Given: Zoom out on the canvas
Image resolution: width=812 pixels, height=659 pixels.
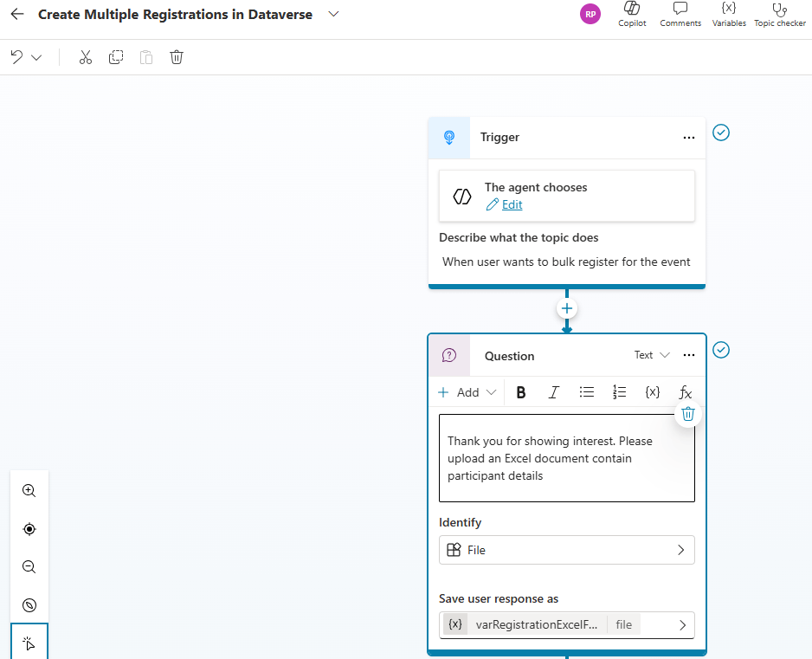Looking at the screenshot, I should 29,567.
